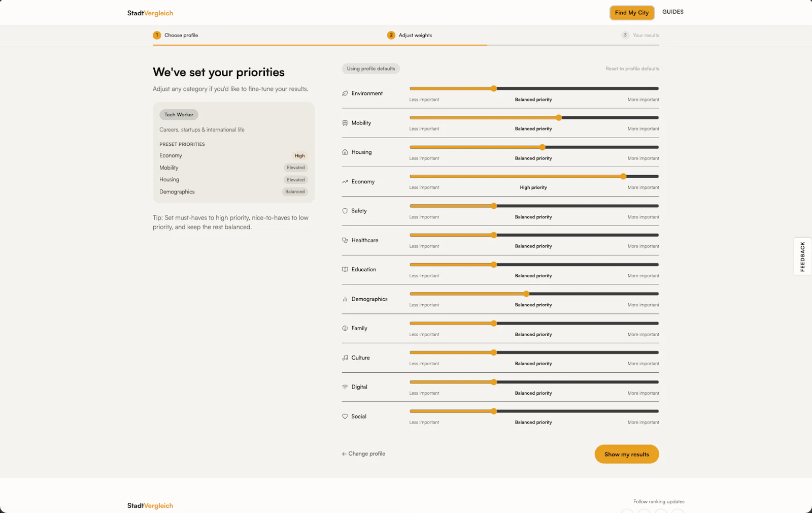Click the Economy trend arrow icon
Viewport: 812px width, 513px height.
click(x=345, y=181)
